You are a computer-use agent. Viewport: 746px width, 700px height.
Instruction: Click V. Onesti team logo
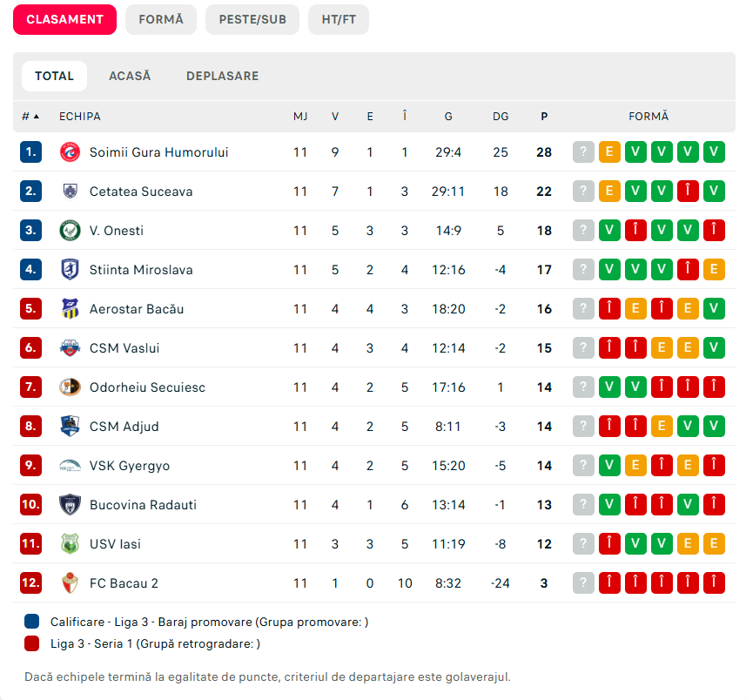[x=70, y=231]
